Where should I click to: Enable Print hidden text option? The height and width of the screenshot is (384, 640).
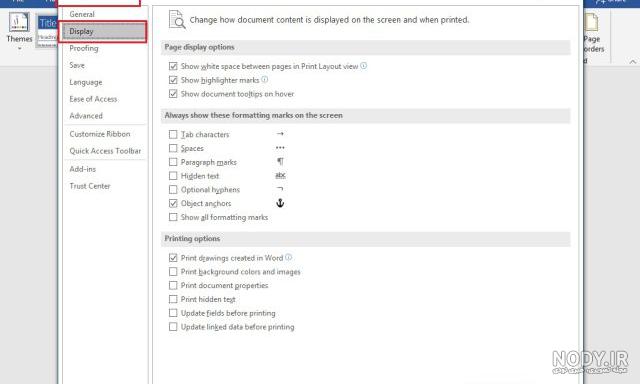tap(173, 299)
